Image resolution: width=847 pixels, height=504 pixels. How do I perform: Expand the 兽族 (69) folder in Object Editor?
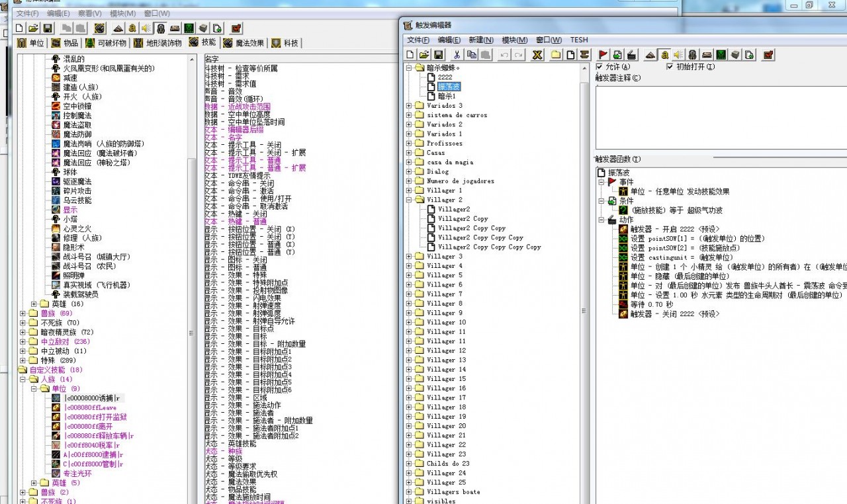[22, 314]
